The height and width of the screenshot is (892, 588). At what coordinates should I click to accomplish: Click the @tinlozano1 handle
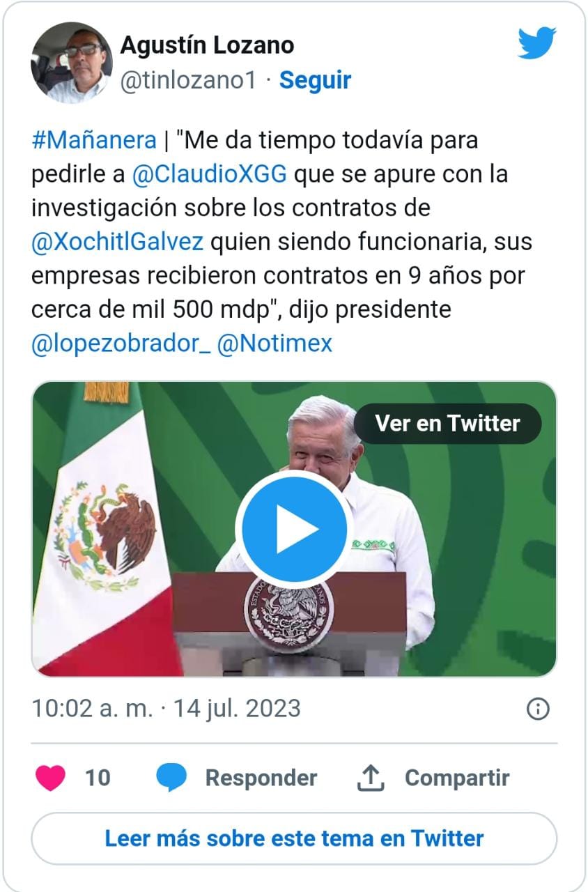[x=188, y=81]
